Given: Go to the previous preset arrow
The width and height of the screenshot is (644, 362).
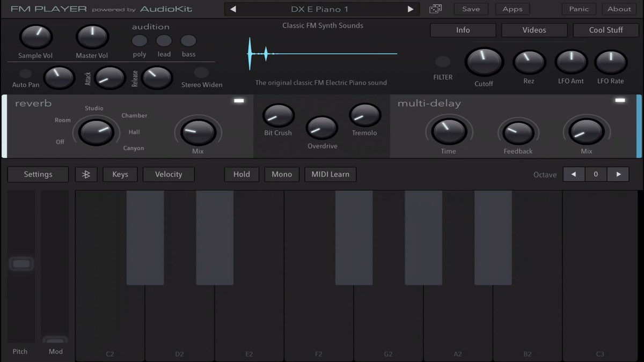Looking at the screenshot, I should click(233, 9).
